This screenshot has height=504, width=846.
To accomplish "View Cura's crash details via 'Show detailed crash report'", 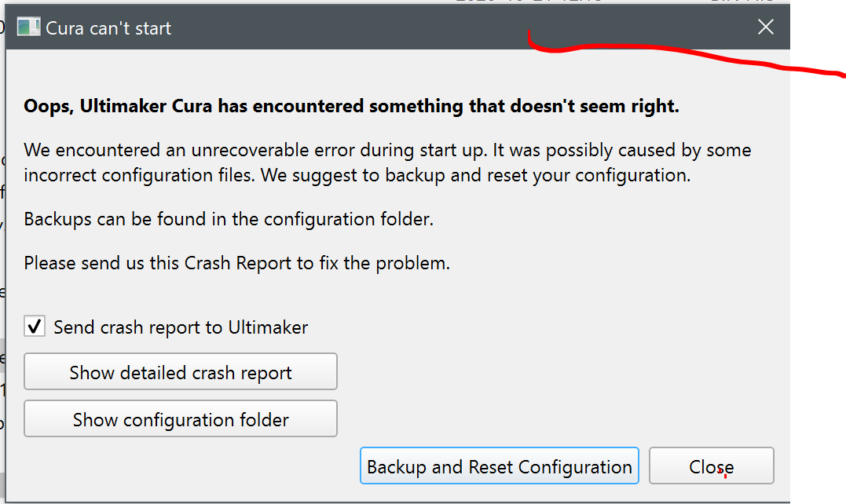I will [180, 371].
